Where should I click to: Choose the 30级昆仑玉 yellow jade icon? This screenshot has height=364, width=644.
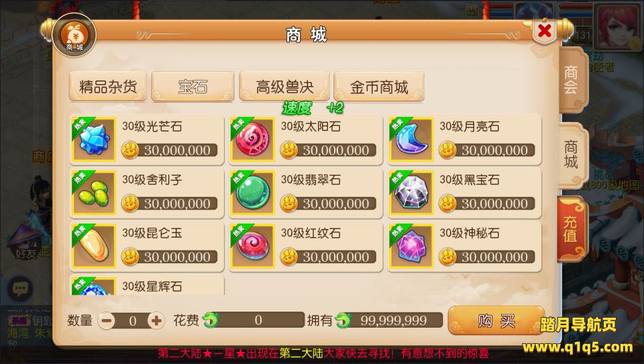tap(94, 246)
